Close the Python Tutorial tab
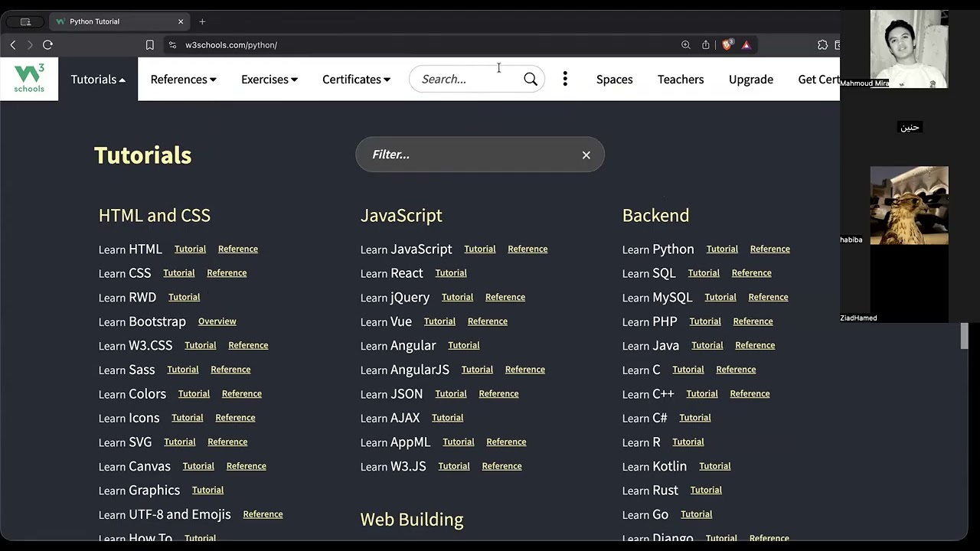The image size is (980, 551). pos(181,21)
